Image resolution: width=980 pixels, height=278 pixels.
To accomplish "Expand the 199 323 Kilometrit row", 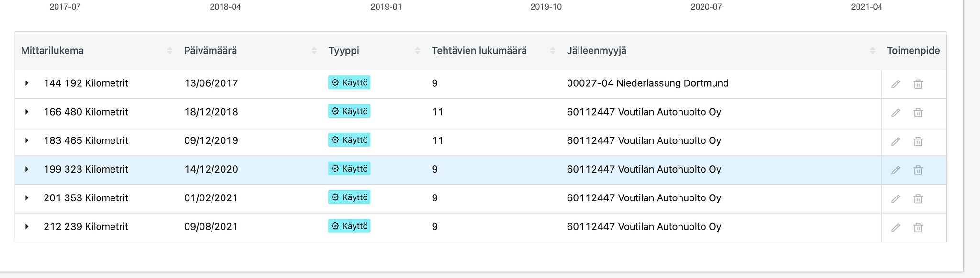I will [27, 169].
